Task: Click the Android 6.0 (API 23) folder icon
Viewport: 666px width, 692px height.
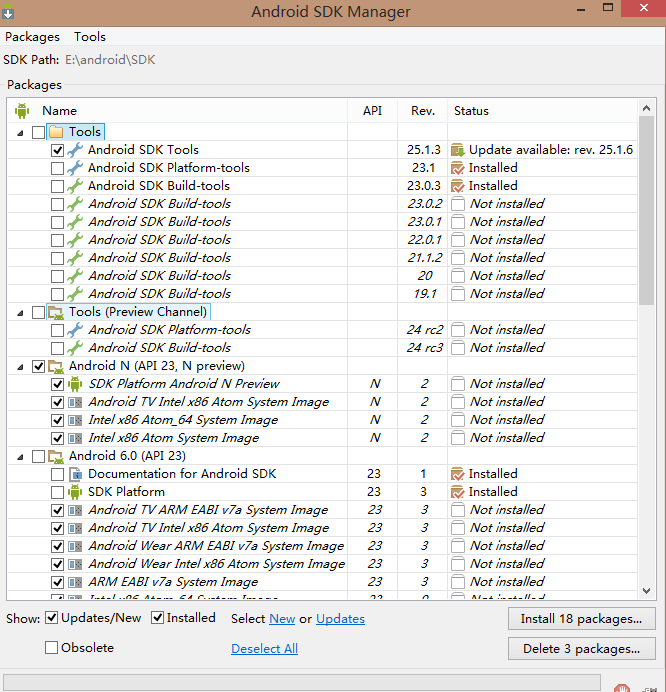Action: coord(56,456)
